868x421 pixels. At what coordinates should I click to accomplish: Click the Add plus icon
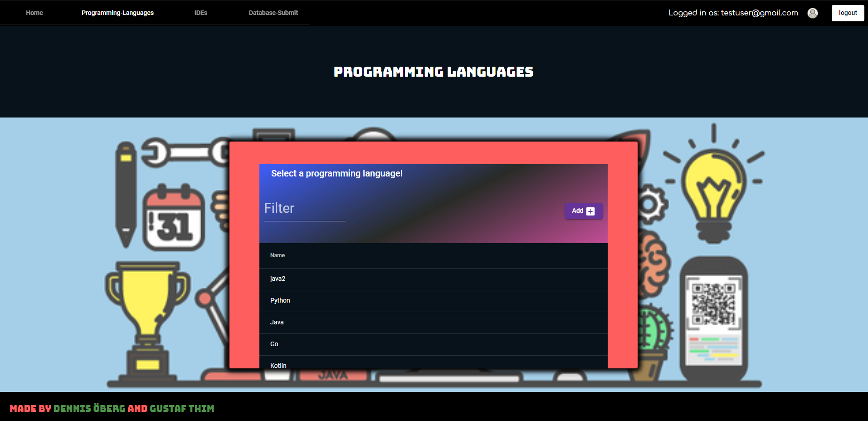coord(590,211)
